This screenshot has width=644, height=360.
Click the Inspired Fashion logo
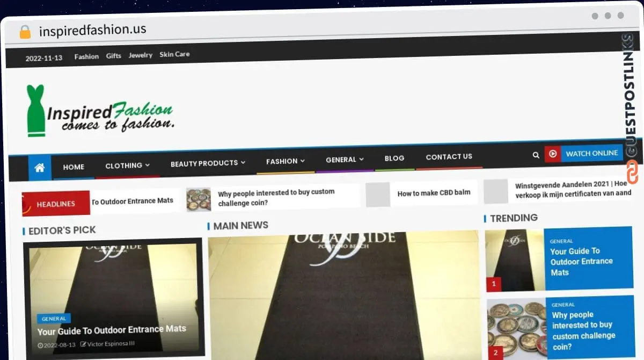pos(100,110)
